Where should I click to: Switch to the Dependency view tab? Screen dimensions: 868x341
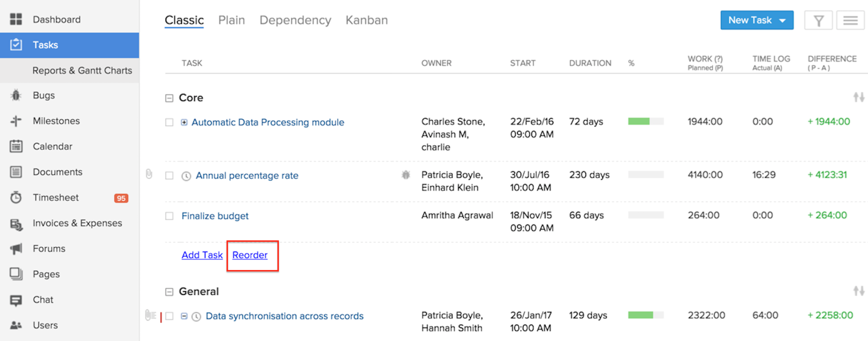[x=295, y=20]
